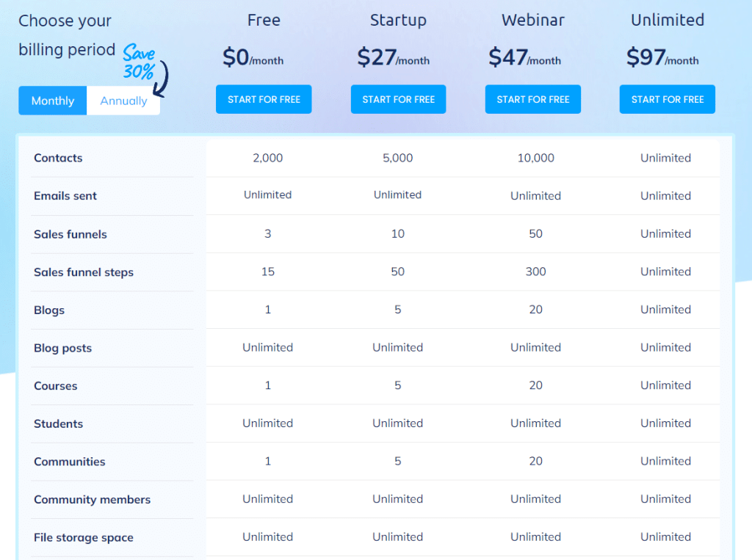Click the Webinar plan heading
This screenshot has height=560, width=752.
coord(533,20)
